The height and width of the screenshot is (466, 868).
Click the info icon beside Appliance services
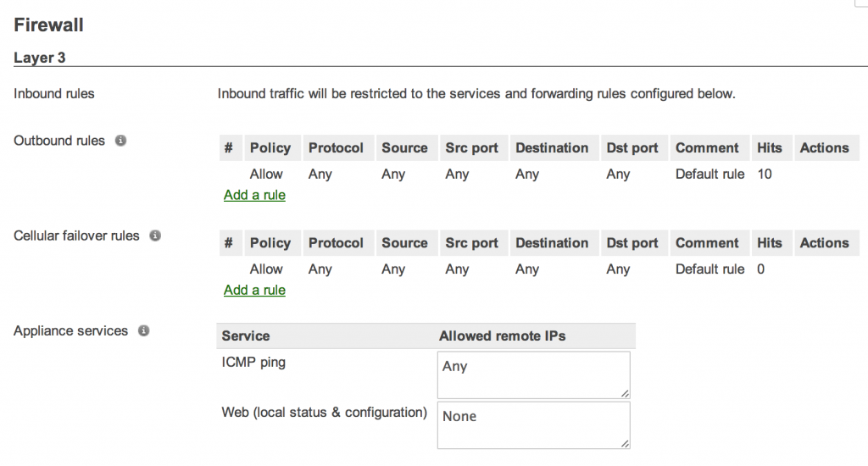(x=143, y=330)
